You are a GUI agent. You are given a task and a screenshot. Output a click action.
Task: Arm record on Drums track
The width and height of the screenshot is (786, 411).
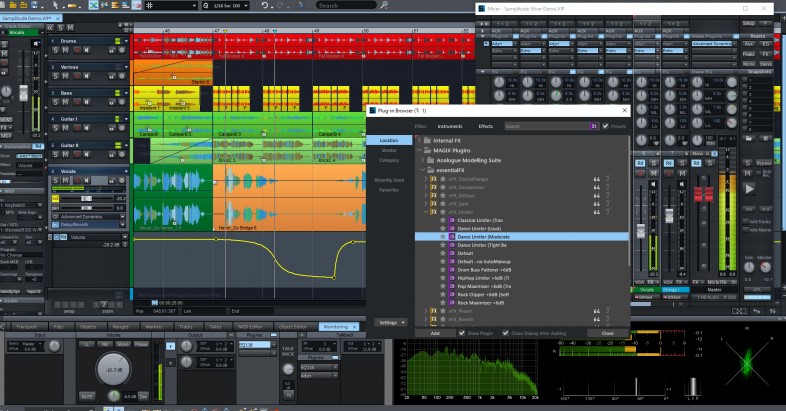[x=77, y=50]
